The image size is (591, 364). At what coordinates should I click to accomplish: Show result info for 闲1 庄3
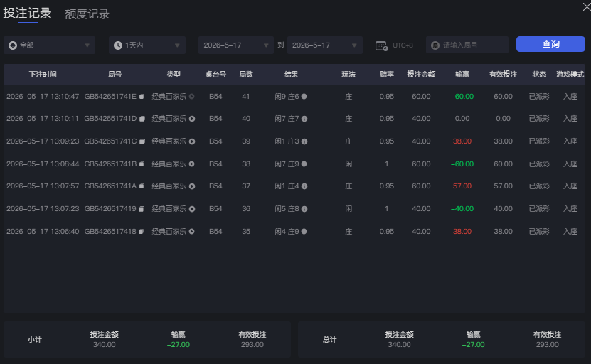[304, 141]
